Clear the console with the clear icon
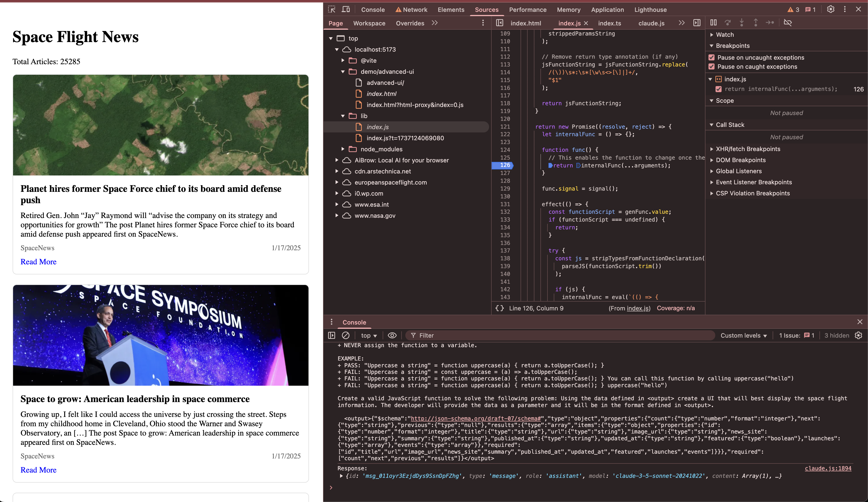Screen dimensions: 868x502 coord(345,336)
